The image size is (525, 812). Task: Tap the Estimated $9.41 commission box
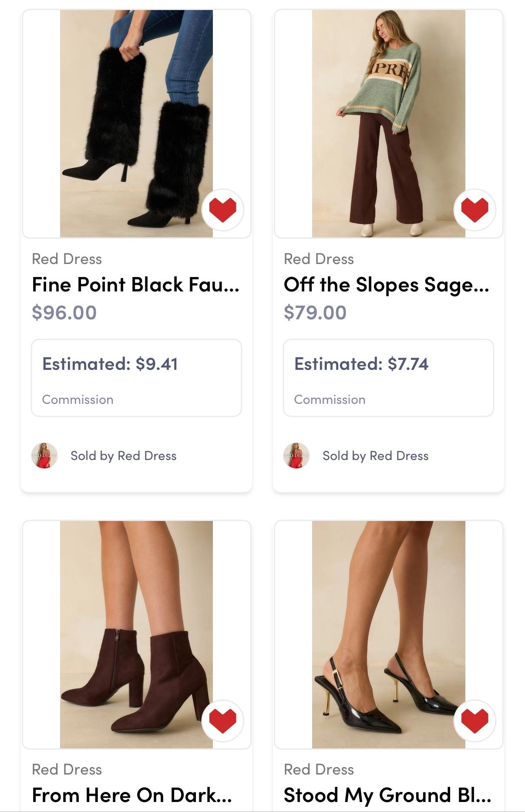(x=136, y=378)
